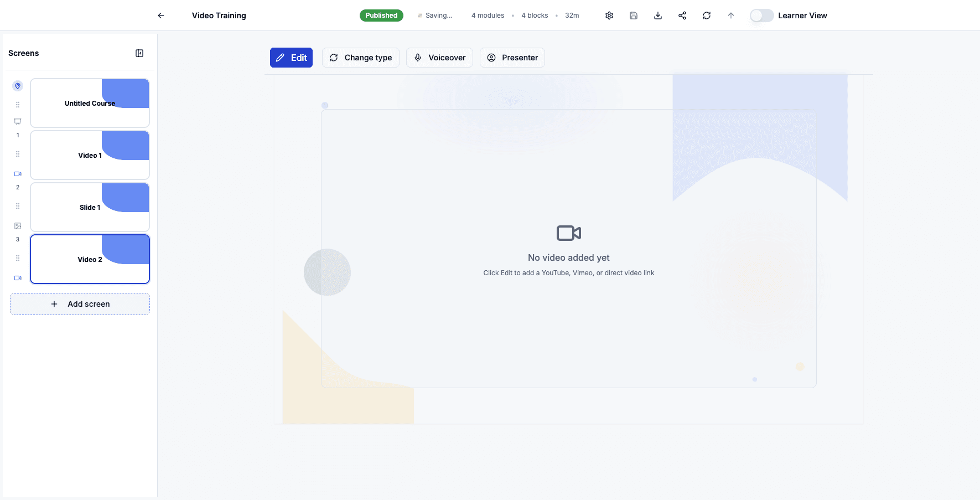Collapse the Screens panel with sidebar icon
This screenshot has height=500, width=980.
(139, 53)
